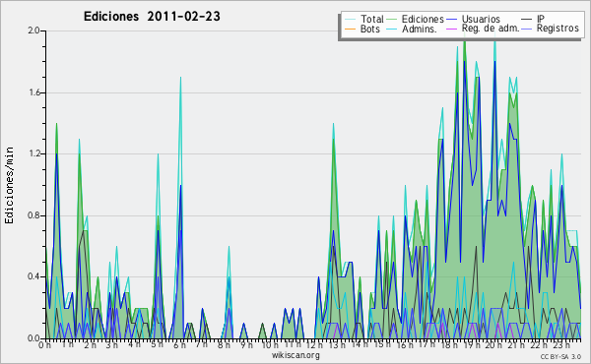This screenshot has height=364, width=591.
Task: Click the y-axis value 0.8
Action: coord(34,215)
